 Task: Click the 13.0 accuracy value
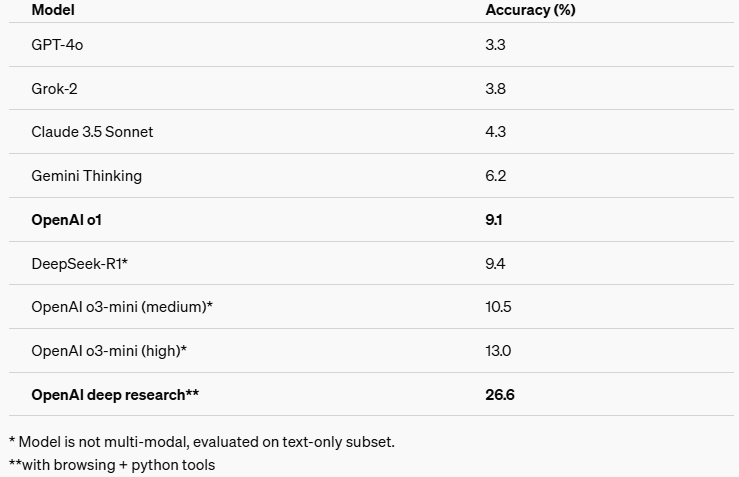click(x=498, y=351)
